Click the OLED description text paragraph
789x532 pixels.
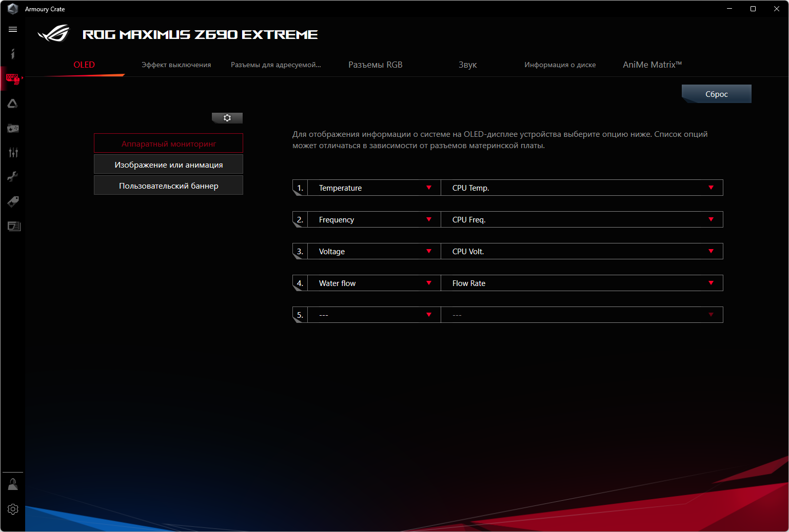pyautogui.click(x=500, y=140)
